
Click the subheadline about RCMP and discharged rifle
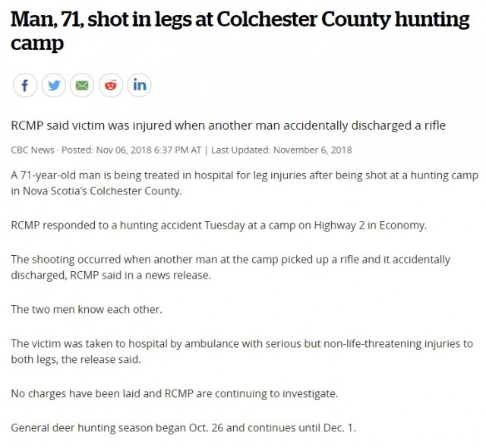(228, 125)
